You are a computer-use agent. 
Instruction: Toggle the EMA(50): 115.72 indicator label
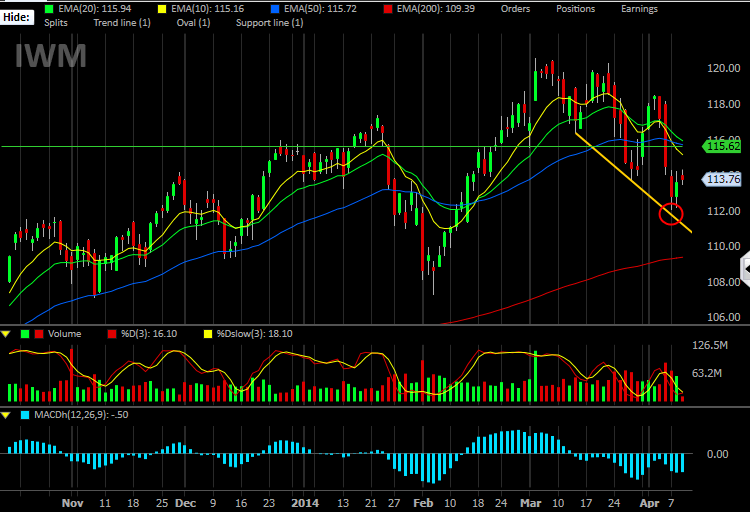coord(320,9)
